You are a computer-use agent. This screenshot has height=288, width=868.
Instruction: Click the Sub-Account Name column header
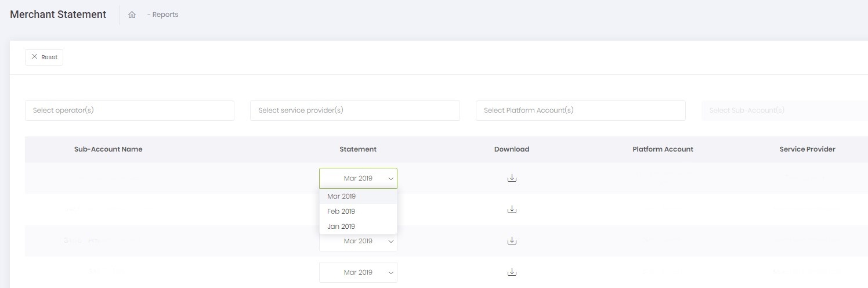(x=108, y=149)
